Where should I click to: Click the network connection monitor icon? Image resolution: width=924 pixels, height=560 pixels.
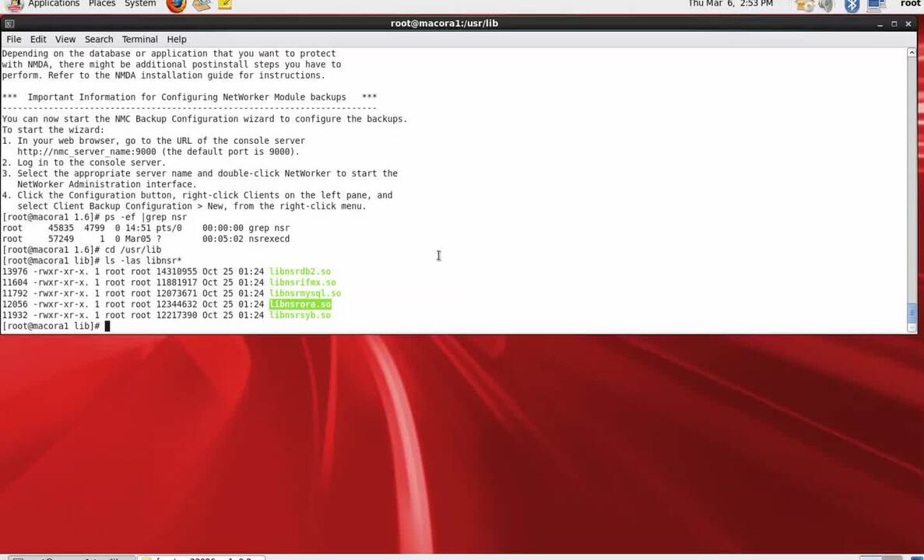tap(877, 5)
